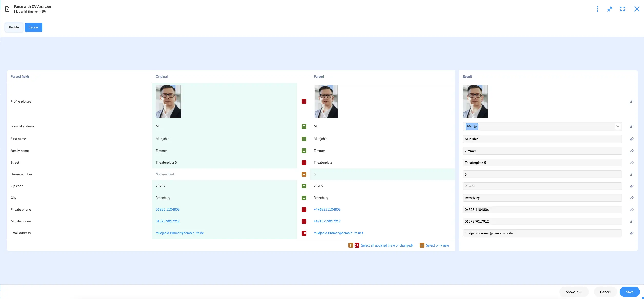Enter fullscreen with the expand corners icon
This screenshot has width=644, height=299.
coord(622,9)
